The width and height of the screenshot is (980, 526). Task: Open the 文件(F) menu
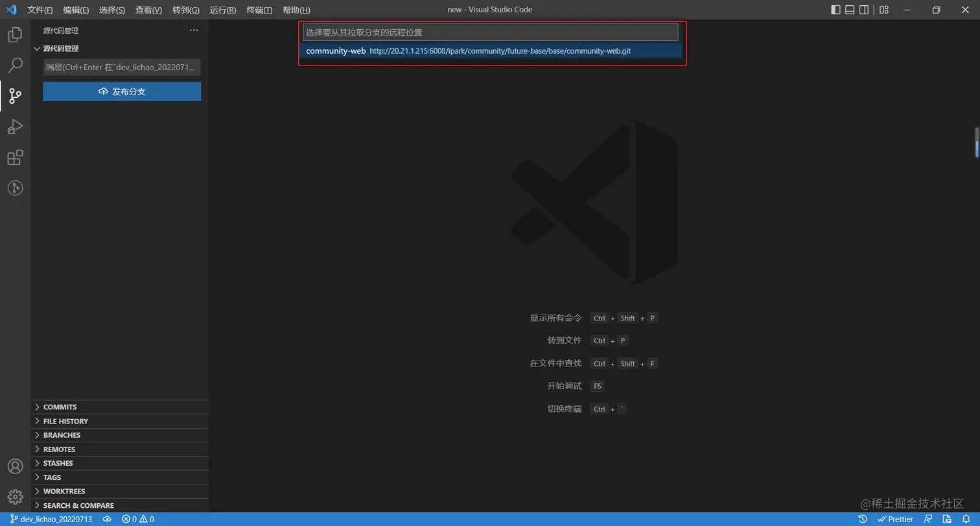[40, 10]
